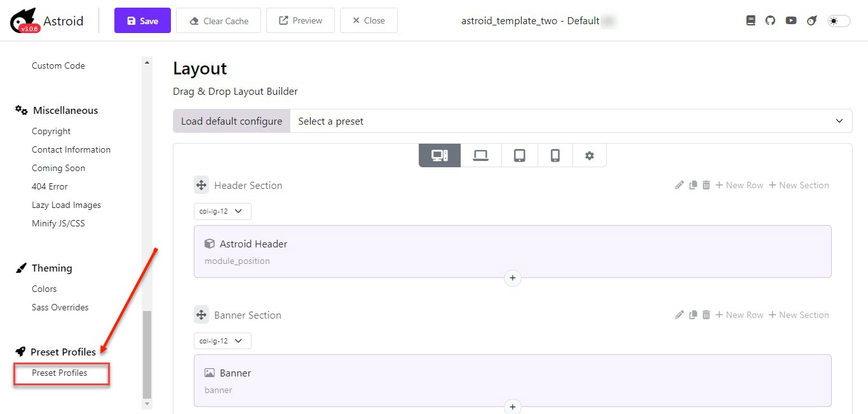
Task: Click the astroid_template_two - Default title
Action: click(531, 20)
